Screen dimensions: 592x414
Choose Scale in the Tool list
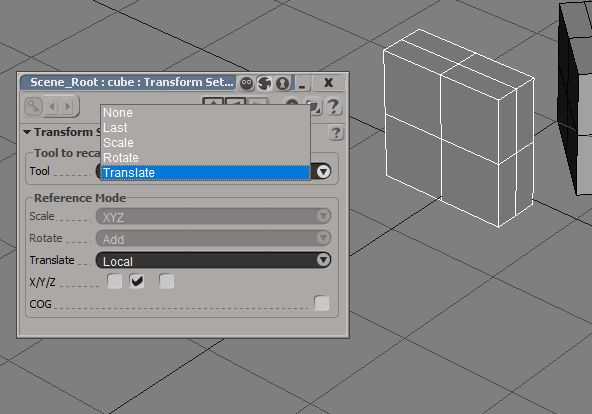tap(205, 143)
